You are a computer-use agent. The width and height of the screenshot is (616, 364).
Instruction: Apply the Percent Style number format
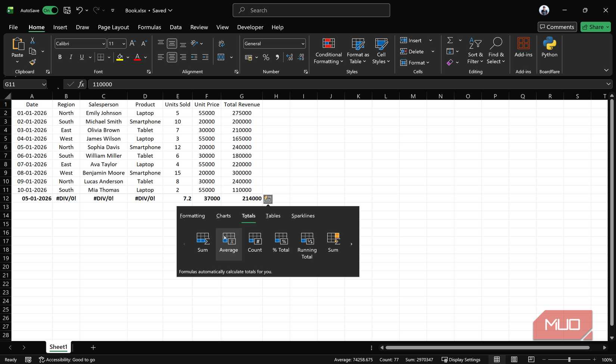pyautogui.click(x=266, y=57)
